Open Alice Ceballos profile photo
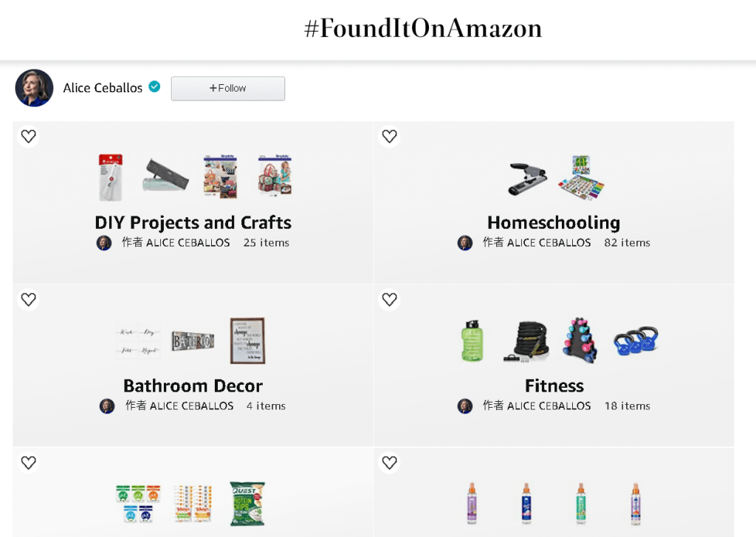 pyautogui.click(x=34, y=88)
